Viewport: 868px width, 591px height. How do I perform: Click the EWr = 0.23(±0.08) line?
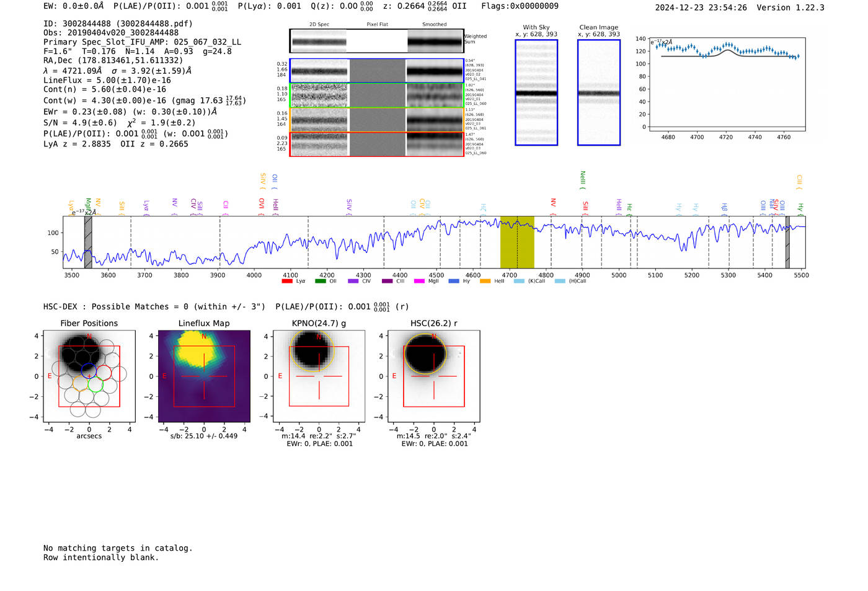[130, 112]
